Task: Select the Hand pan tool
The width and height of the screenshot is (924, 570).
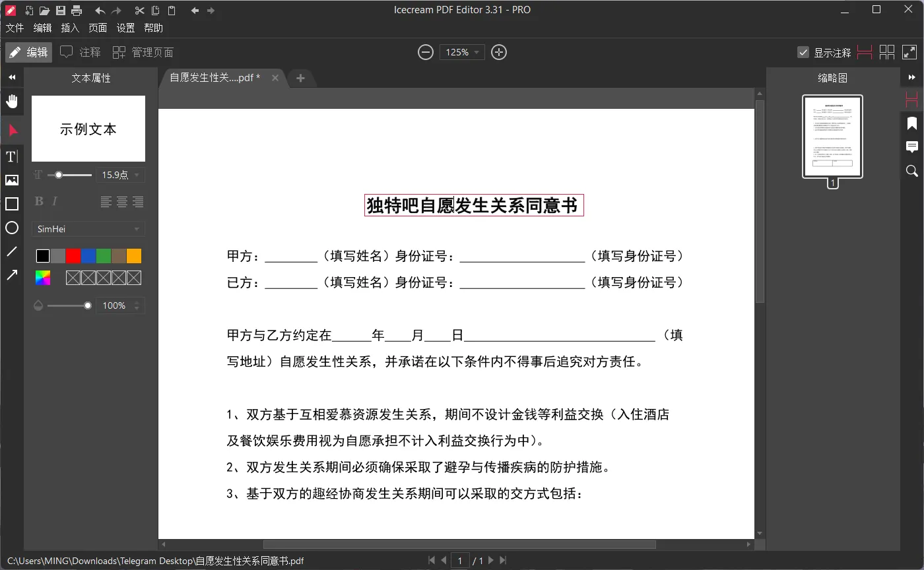Action: (12, 101)
